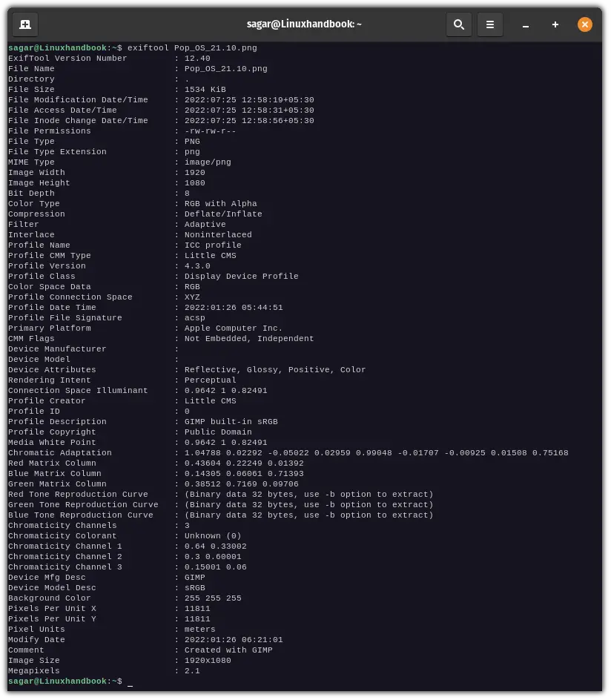
Task: Minimize the terminal window
Action: [x=526, y=24]
